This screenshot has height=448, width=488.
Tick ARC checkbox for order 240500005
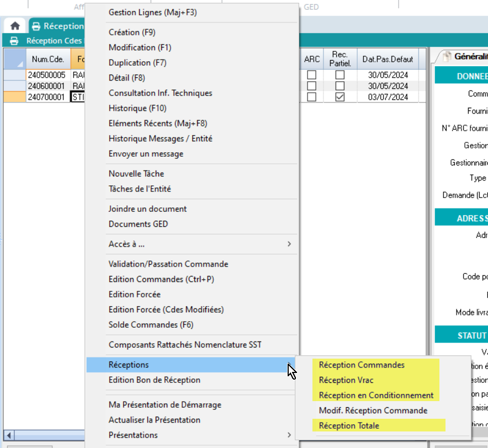(x=312, y=74)
